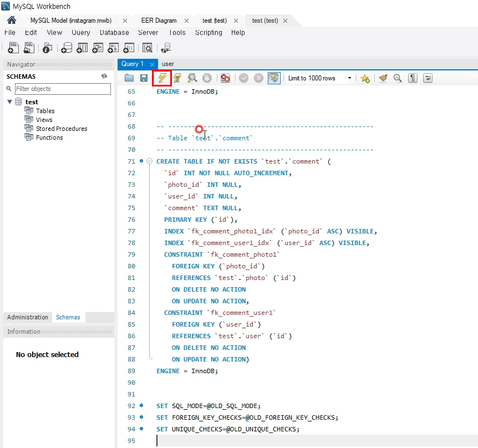Beautify the SQL with broom icon

pos(383,78)
